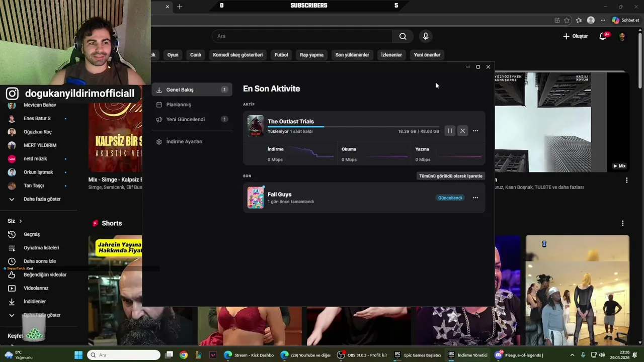Image resolution: width=644 pixels, height=362 pixels.
Task: Select Komedi skeç gösterileri chip
Action: tap(238, 55)
